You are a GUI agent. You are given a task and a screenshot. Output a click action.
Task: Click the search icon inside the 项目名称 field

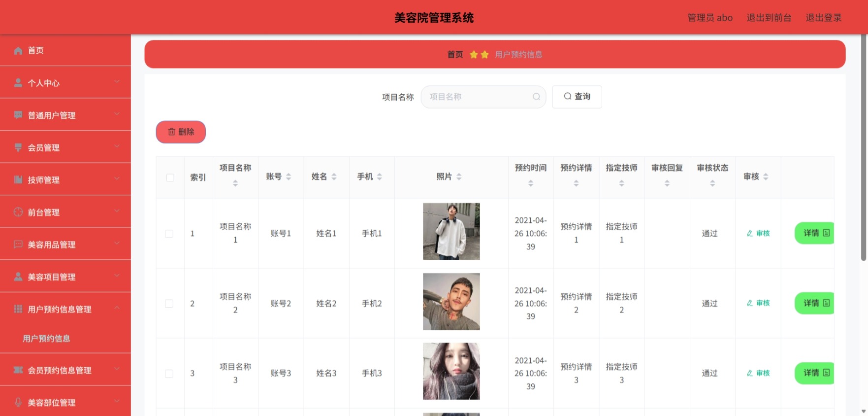536,97
